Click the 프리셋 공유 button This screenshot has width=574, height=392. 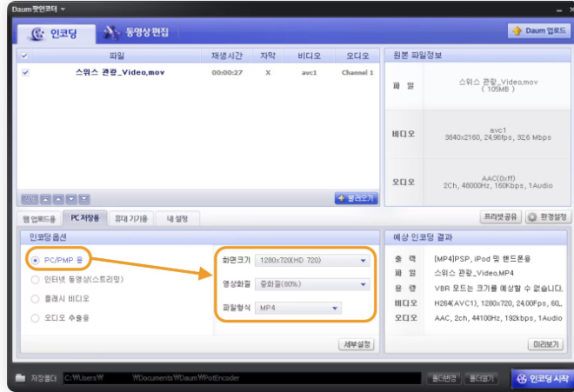coord(500,217)
